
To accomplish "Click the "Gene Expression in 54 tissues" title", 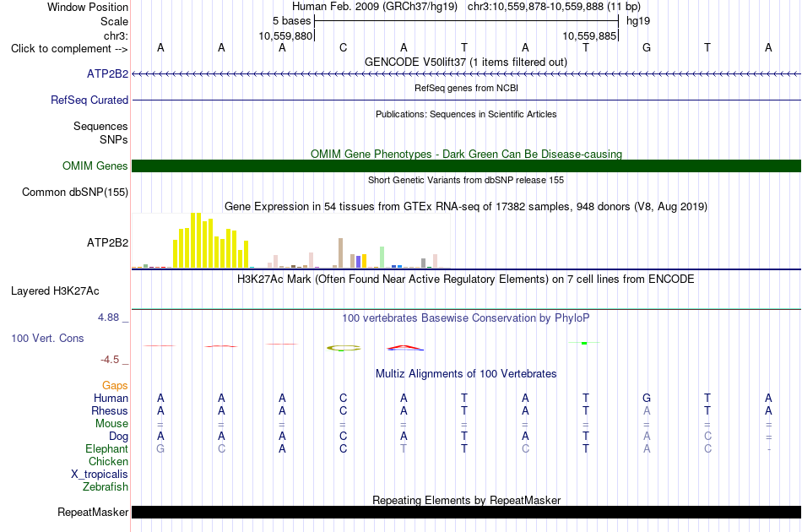I will (x=466, y=207).
